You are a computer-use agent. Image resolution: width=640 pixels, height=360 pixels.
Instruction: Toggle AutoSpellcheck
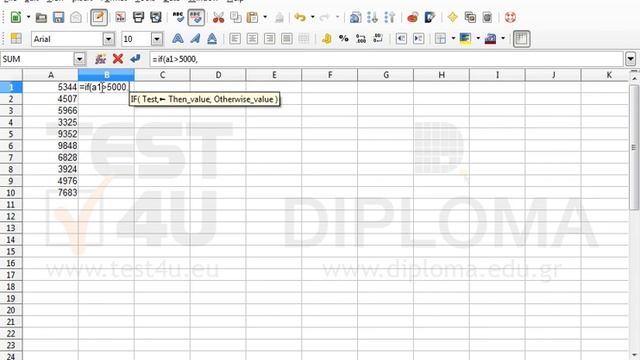pos(196,18)
